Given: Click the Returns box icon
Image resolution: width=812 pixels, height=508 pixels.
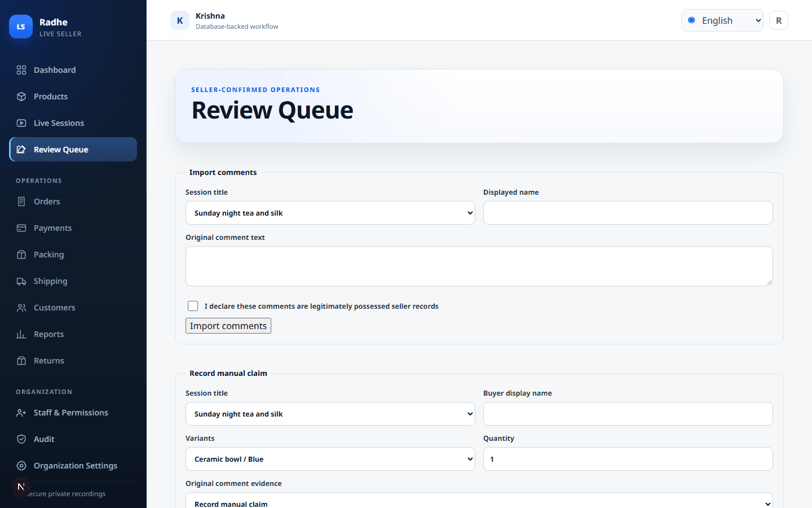Looking at the screenshot, I should pyautogui.click(x=21, y=361).
